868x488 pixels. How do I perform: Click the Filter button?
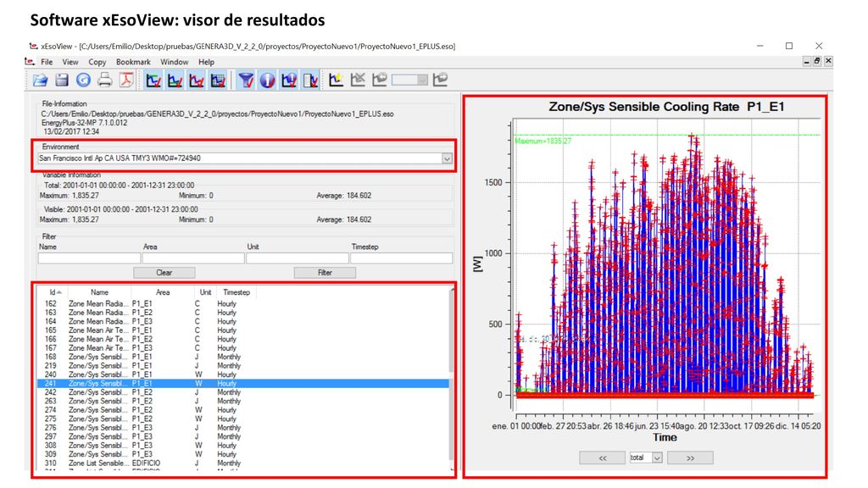coord(325,273)
